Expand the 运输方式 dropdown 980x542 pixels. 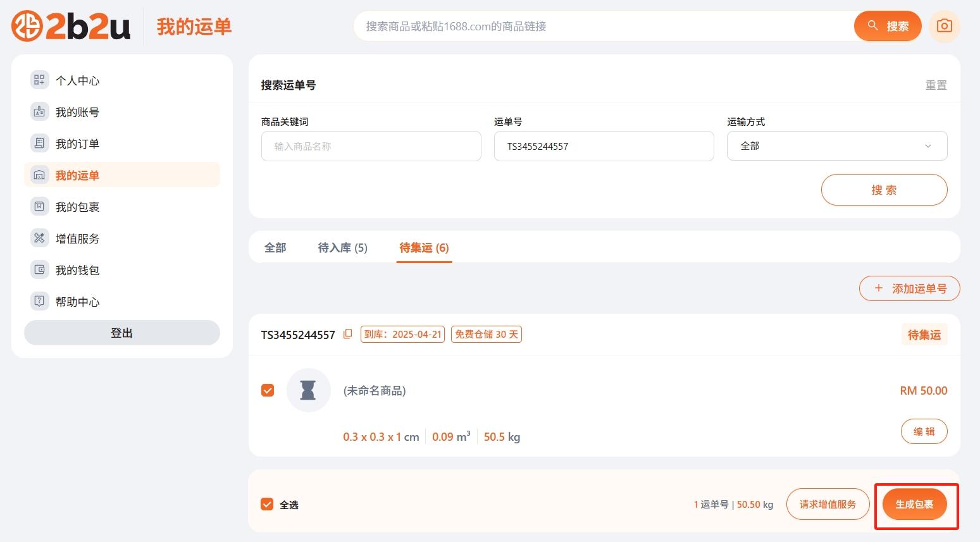click(836, 146)
